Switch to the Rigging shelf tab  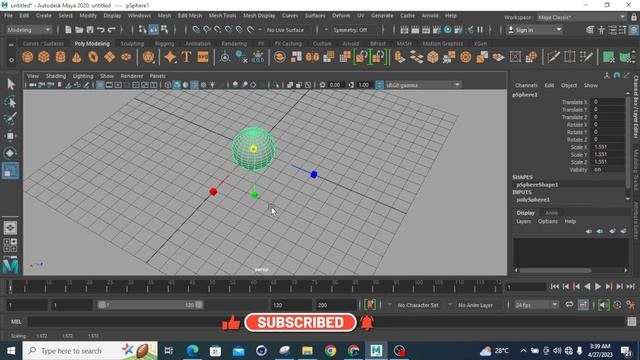(164, 43)
